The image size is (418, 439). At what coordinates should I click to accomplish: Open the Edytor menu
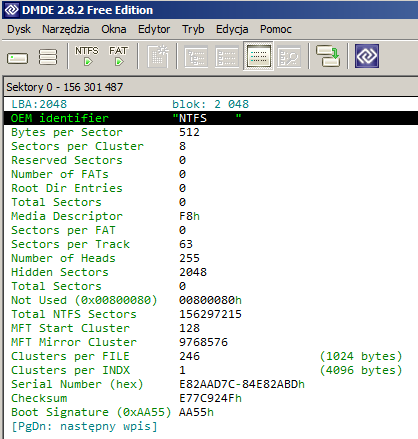[x=154, y=29]
